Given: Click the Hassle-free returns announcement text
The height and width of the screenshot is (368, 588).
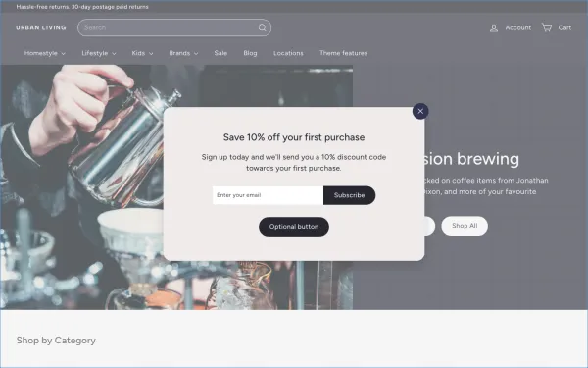Looking at the screenshot, I should coord(82,7).
